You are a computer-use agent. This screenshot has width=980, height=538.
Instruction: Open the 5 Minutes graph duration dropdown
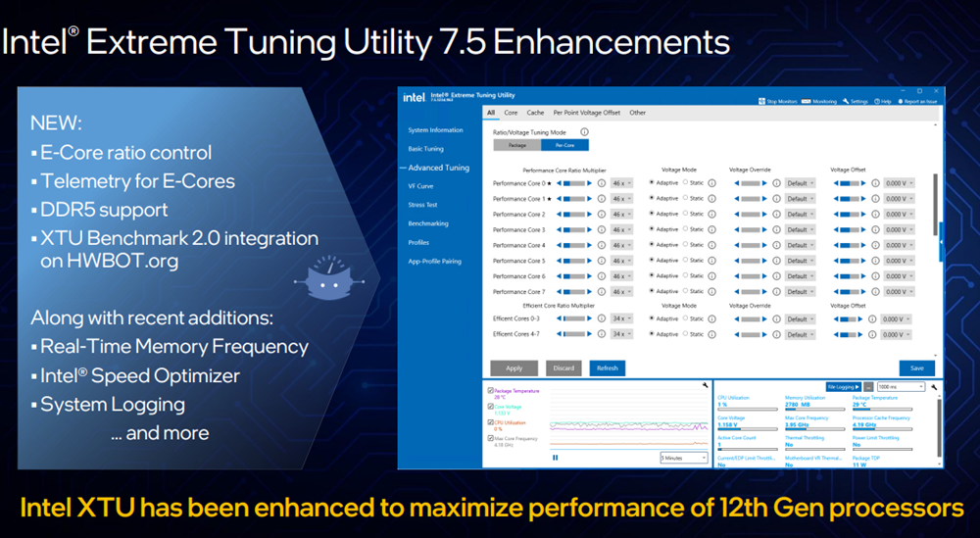click(684, 458)
